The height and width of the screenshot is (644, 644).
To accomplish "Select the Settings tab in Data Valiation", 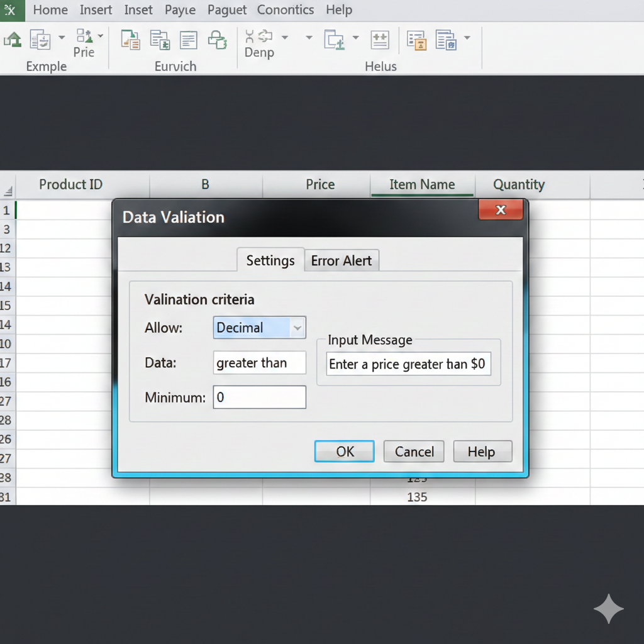I will (x=270, y=260).
